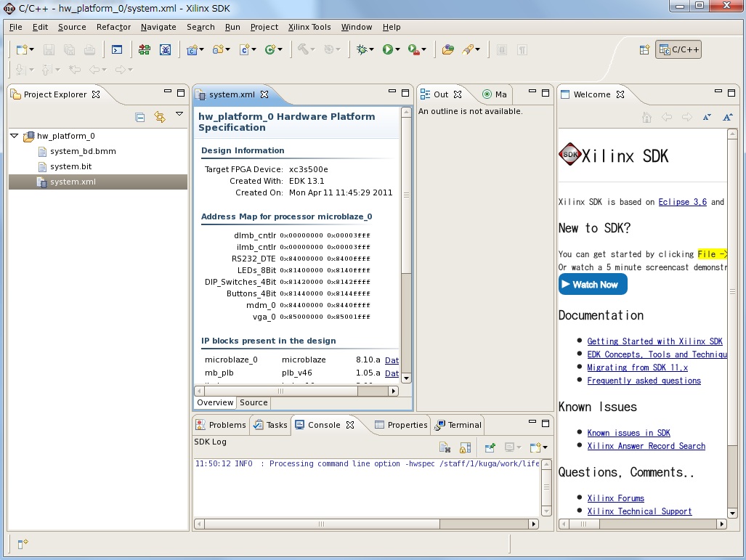Click the Clear Console icon
This screenshot has height=560, width=746.
pyautogui.click(x=445, y=447)
